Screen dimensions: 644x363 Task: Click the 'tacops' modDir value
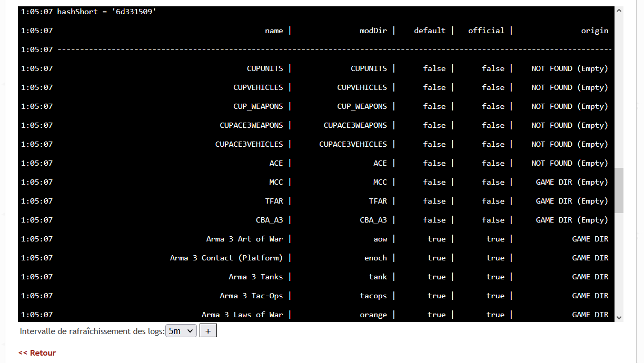(373, 296)
